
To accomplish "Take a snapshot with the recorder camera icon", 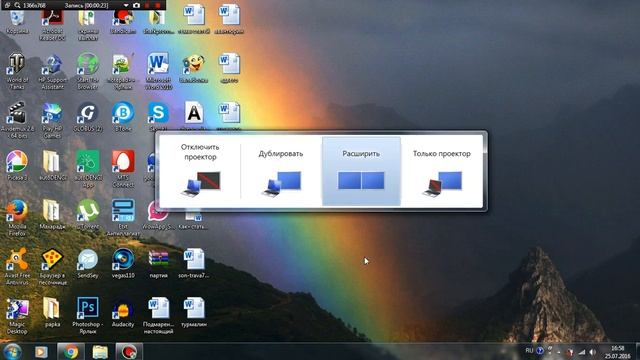I will click(x=136, y=5).
